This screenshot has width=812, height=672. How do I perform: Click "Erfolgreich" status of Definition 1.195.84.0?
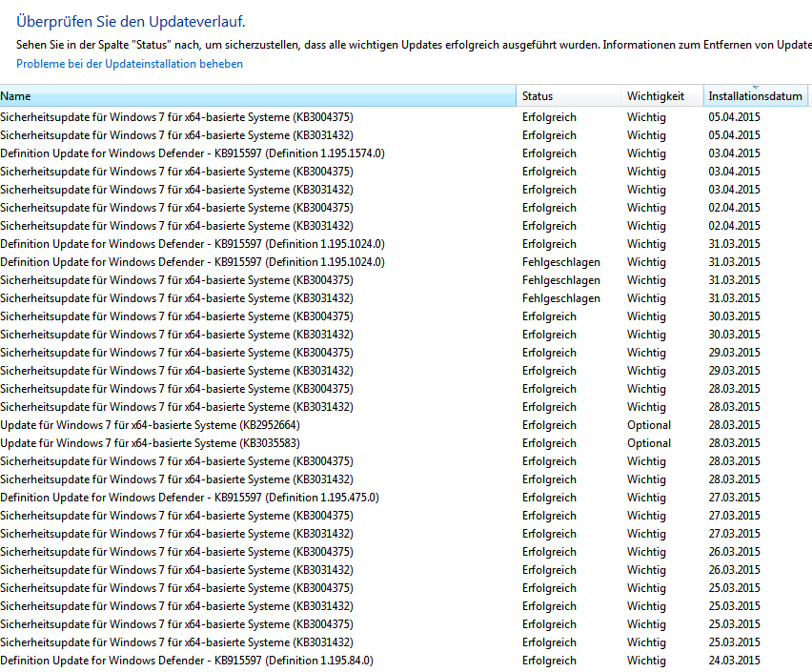(549, 661)
